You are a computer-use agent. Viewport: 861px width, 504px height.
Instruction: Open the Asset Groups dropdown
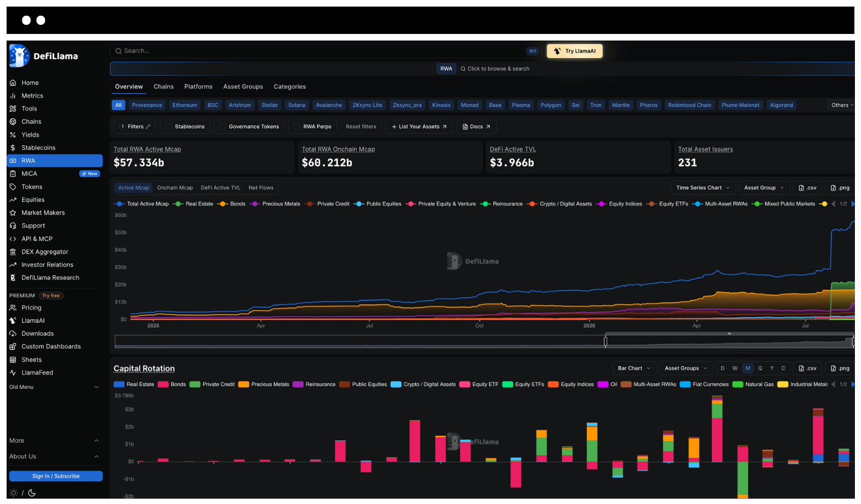click(x=686, y=368)
